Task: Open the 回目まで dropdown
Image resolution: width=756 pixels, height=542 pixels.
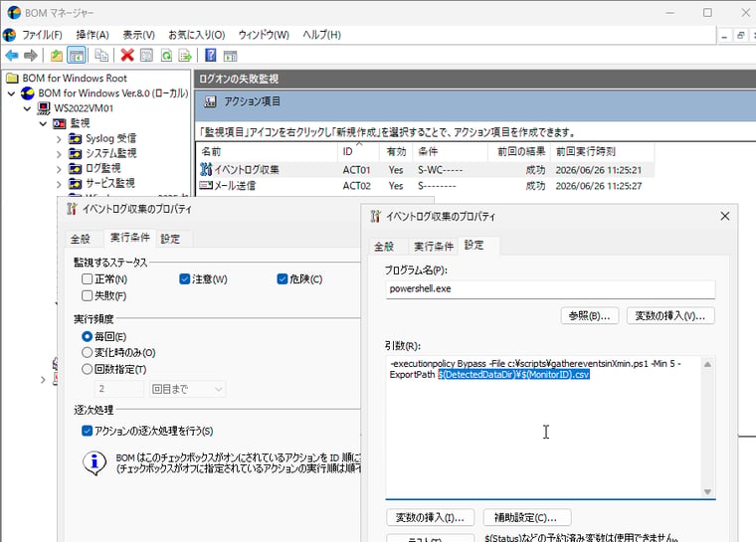Action: click(187, 389)
